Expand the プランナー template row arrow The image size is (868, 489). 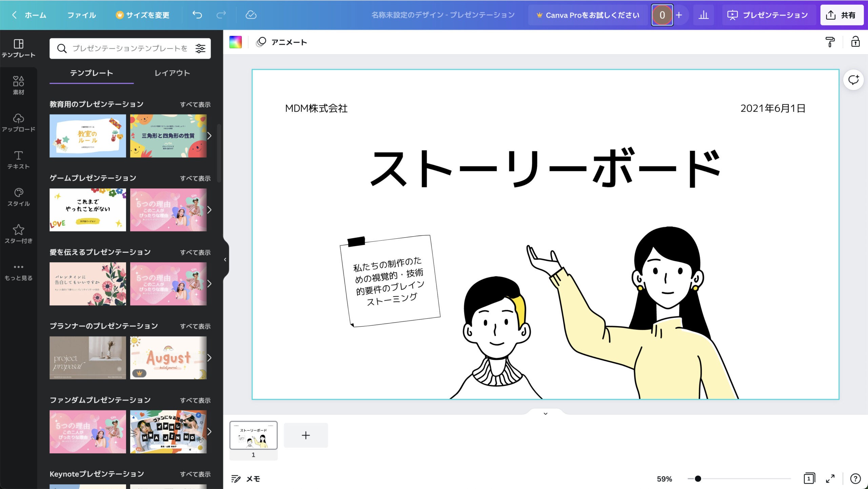[210, 358]
